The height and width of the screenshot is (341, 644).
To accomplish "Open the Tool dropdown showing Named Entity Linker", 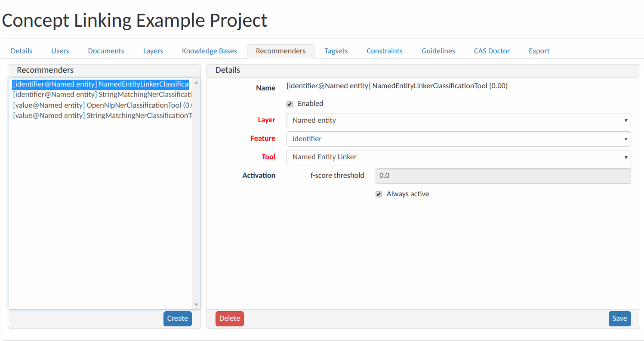I will (459, 157).
